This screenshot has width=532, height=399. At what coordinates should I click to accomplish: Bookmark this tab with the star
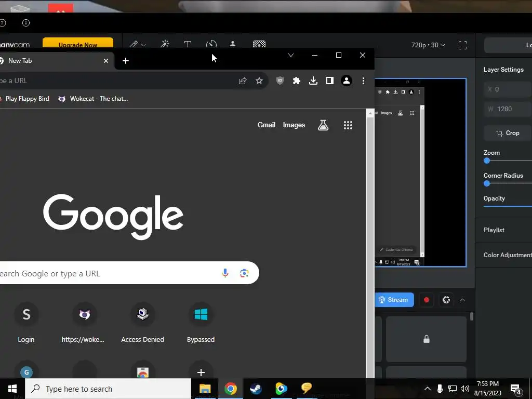(259, 81)
